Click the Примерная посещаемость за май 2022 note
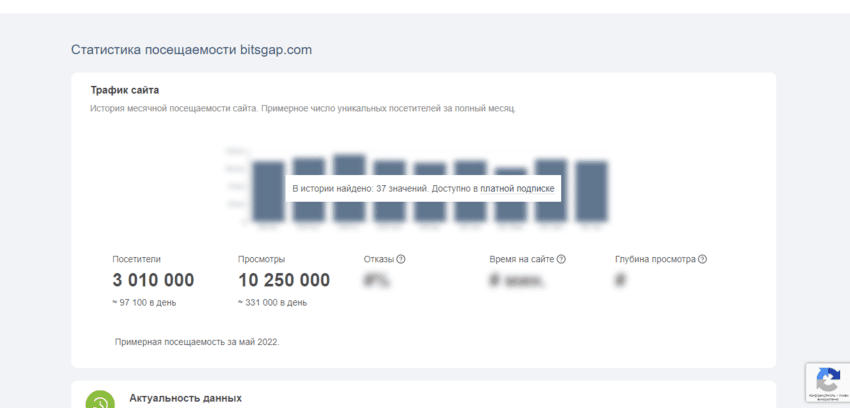 (197, 342)
